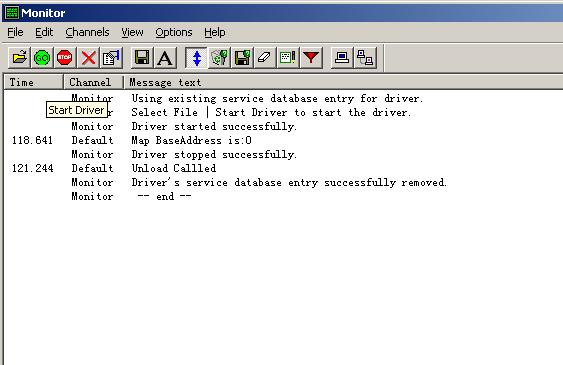The height and width of the screenshot is (365, 563).
Task: Click the two networked computers icon
Action: (x=365, y=57)
